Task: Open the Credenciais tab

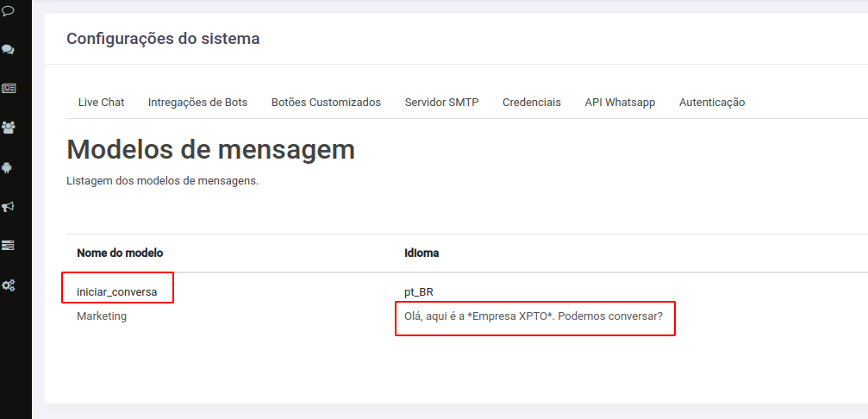Action: click(532, 103)
